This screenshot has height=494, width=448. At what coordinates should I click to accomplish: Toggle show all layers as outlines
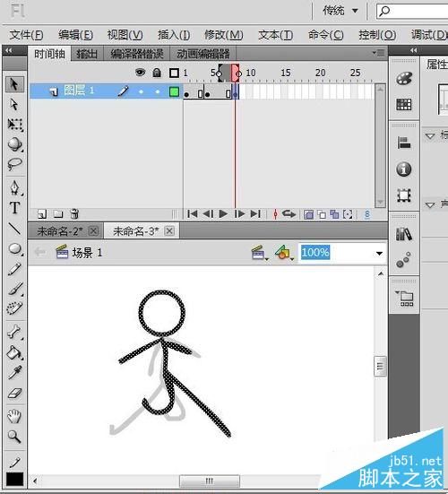[x=174, y=74]
